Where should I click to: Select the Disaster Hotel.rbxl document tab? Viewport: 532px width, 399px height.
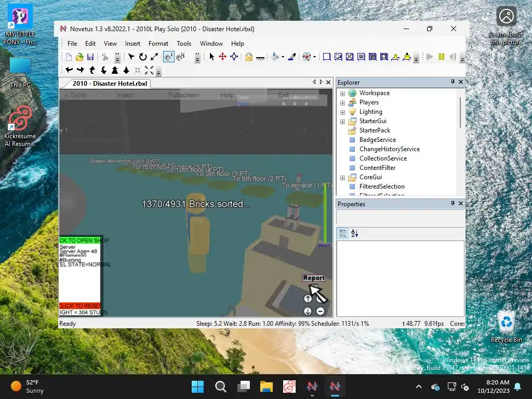110,84
